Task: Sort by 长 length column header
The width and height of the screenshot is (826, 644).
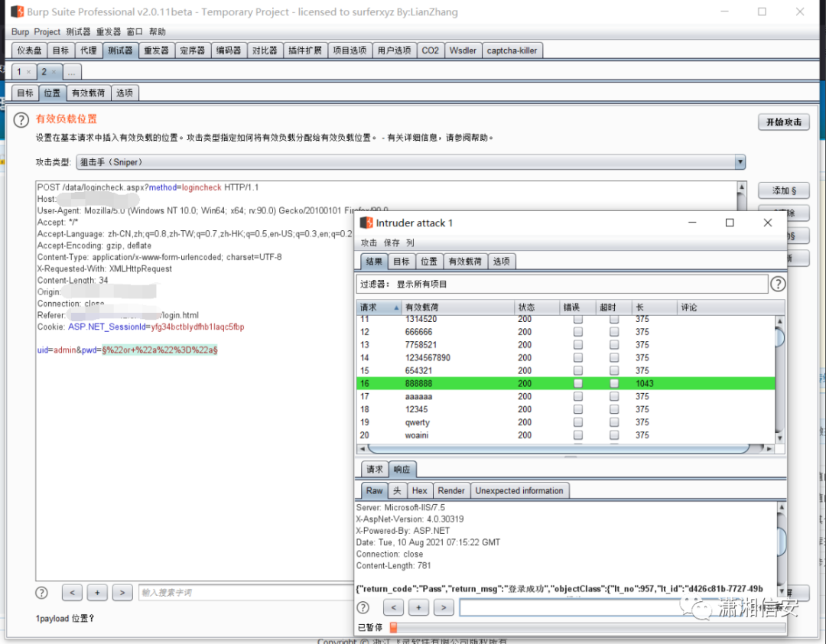Action: (x=654, y=307)
